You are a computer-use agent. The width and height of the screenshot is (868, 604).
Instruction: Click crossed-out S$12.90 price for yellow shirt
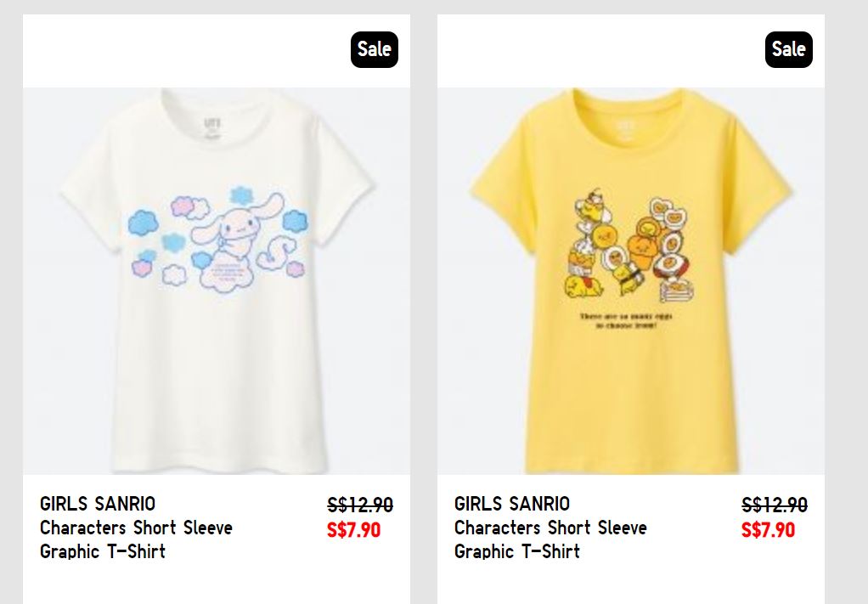775,505
